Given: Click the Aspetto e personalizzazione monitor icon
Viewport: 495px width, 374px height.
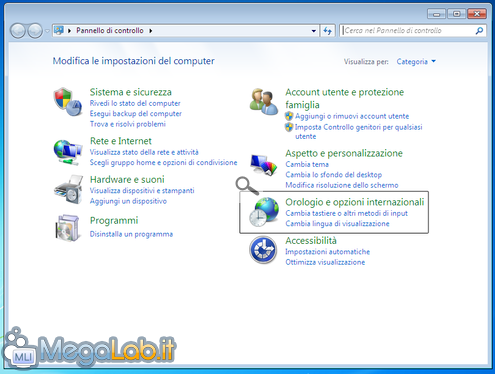Looking at the screenshot, I should (264, 165).
